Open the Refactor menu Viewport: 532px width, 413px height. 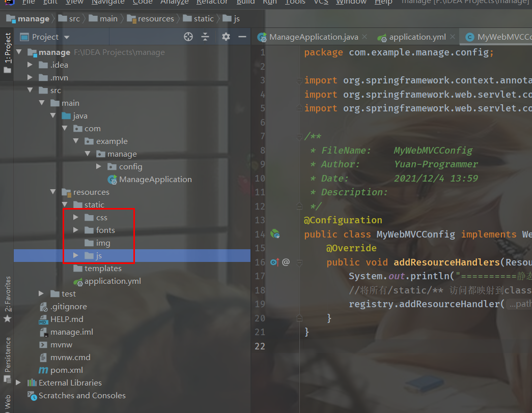click(212, 2)
